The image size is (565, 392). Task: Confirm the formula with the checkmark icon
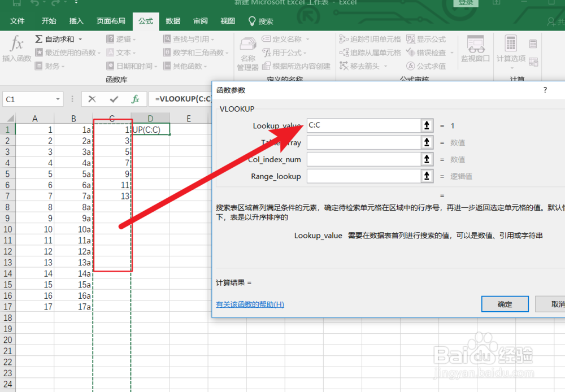[x=113, y=98]
